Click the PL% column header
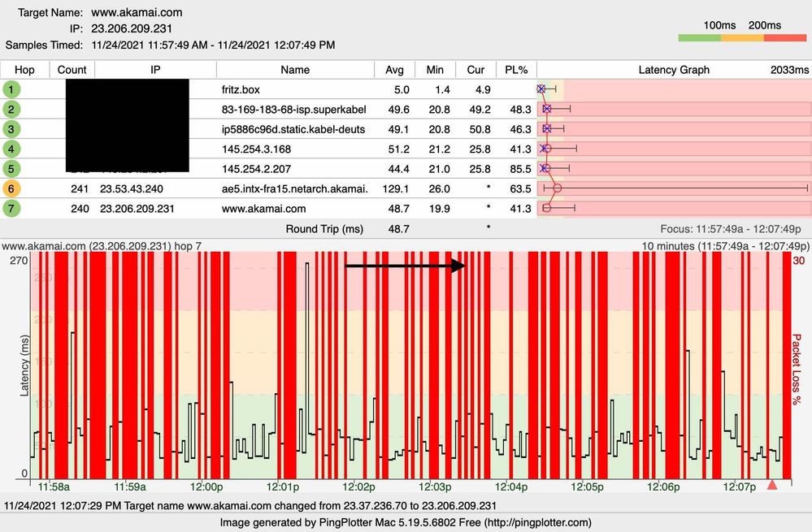The width and height of the screenshot is (812, 532). pyautogui.click(x=516, y=69)
